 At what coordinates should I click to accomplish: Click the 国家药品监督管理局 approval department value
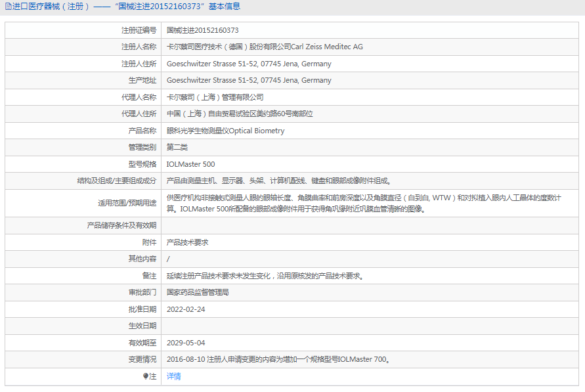coord(198,292)
